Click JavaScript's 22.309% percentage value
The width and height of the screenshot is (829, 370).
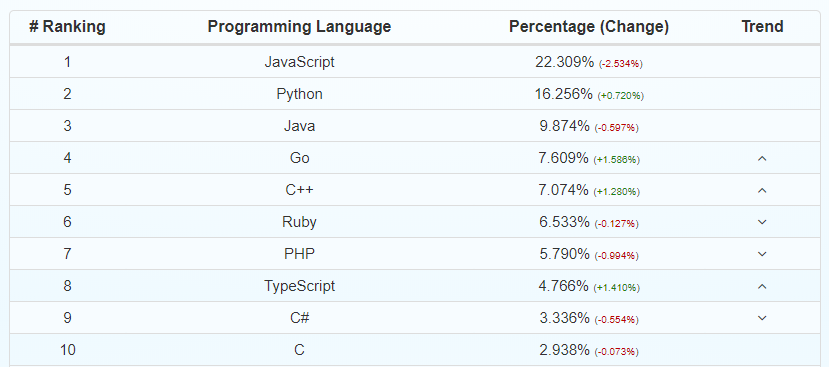pos(565,62)
